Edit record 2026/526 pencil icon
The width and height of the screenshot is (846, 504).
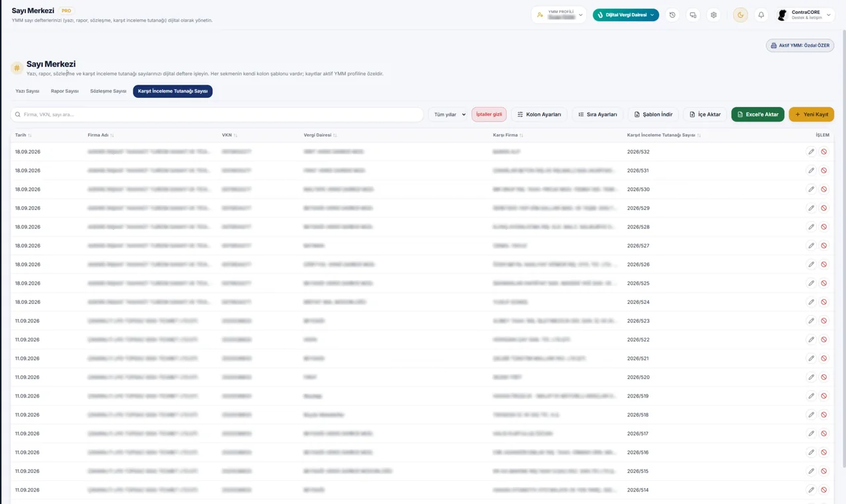pyautogui.click(x=811, y=264)
